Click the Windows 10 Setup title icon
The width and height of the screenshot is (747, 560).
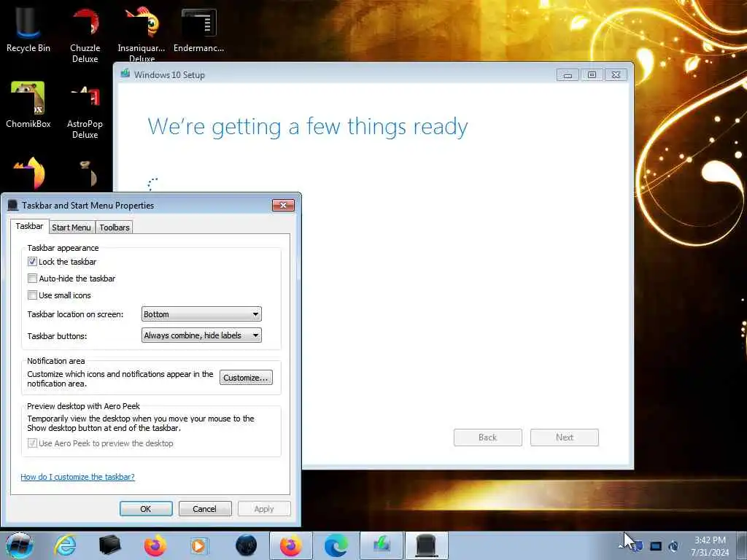[125, 74]
